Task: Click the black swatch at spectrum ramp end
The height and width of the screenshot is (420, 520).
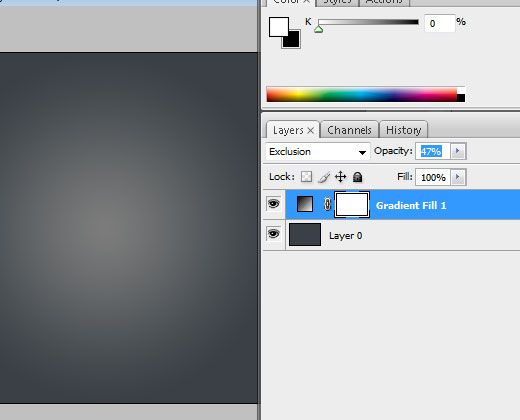Action: (461, 98)
